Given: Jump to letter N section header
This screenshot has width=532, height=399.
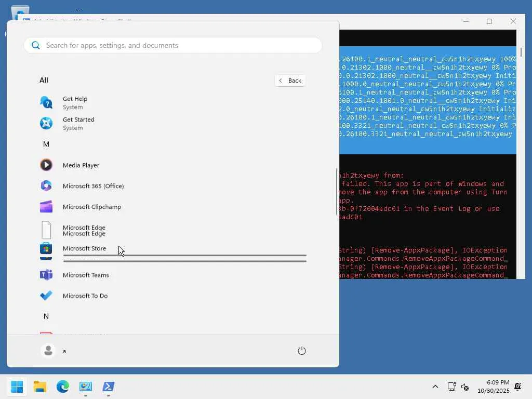Looking at the screenshot, I should pyautogui.click(x=46, y=316).
